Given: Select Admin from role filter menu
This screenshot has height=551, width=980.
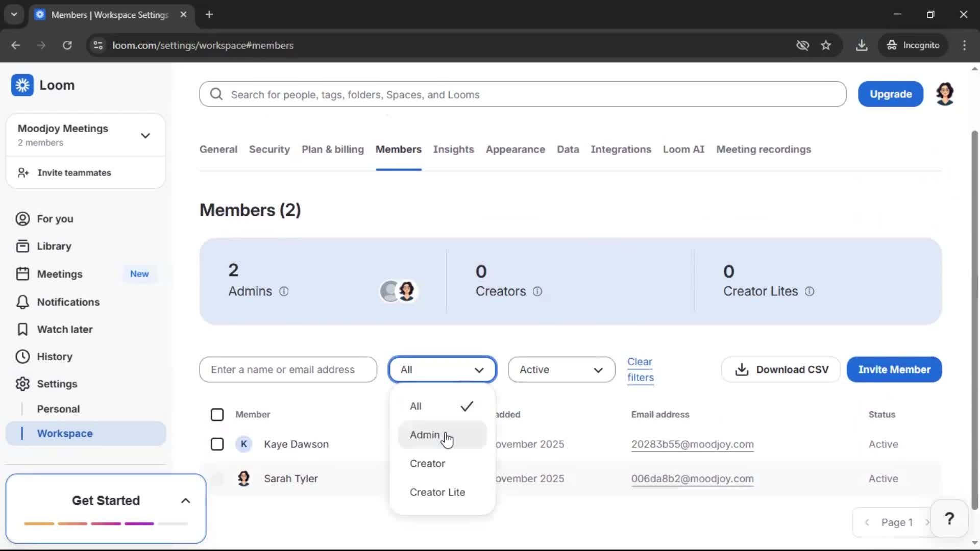Looking at the screenshot, I should (425, 435).
